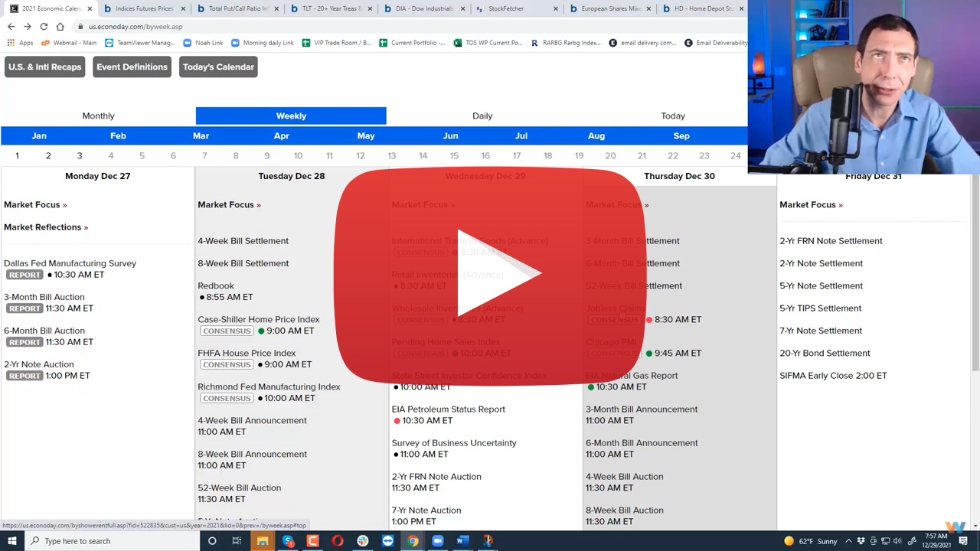Click the volume icon in system tray
The image size is (980, 551).
pyautogui.click(x=897, y=541)
